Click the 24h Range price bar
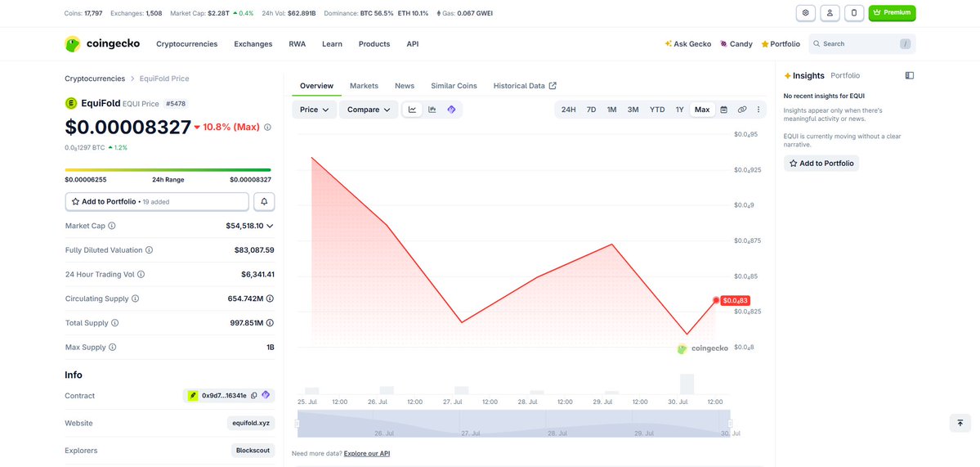The width and height of the screenshot is (980, 467). click(168, 169)
